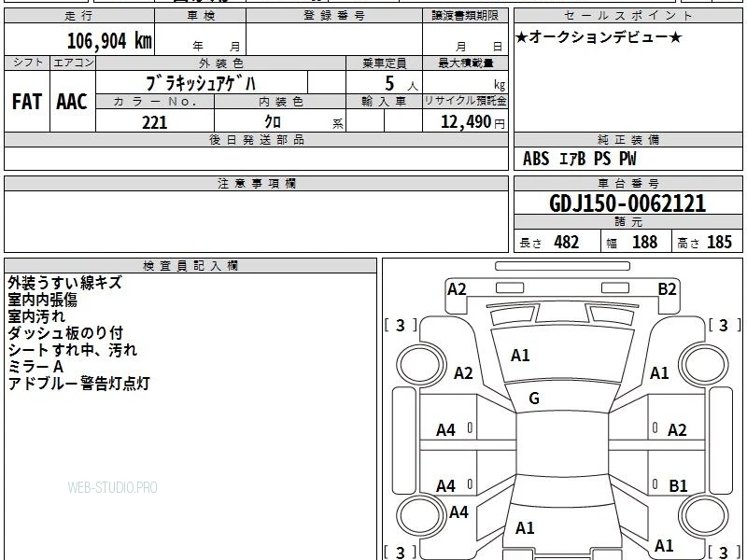Click the 検査員記入欄 section header
The width and height of the screenshot is (747, 560).
(190, 266)
